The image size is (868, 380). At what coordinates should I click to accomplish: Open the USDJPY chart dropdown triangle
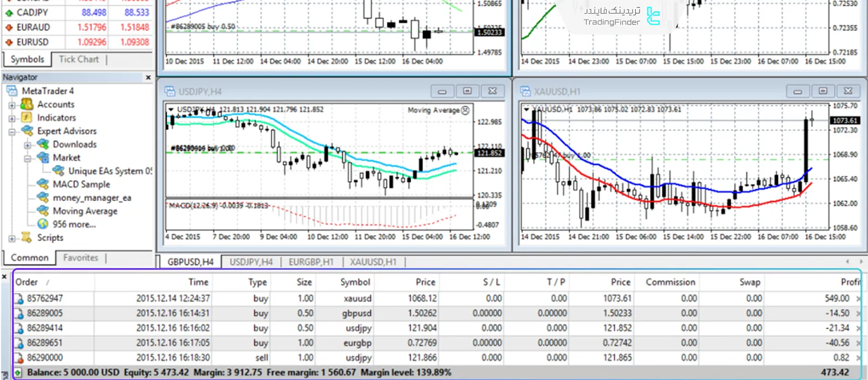(171, 110)
